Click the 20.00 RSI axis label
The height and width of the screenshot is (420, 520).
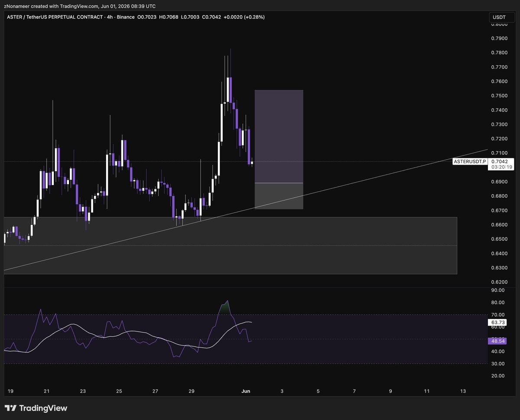(x=498, y=375)
